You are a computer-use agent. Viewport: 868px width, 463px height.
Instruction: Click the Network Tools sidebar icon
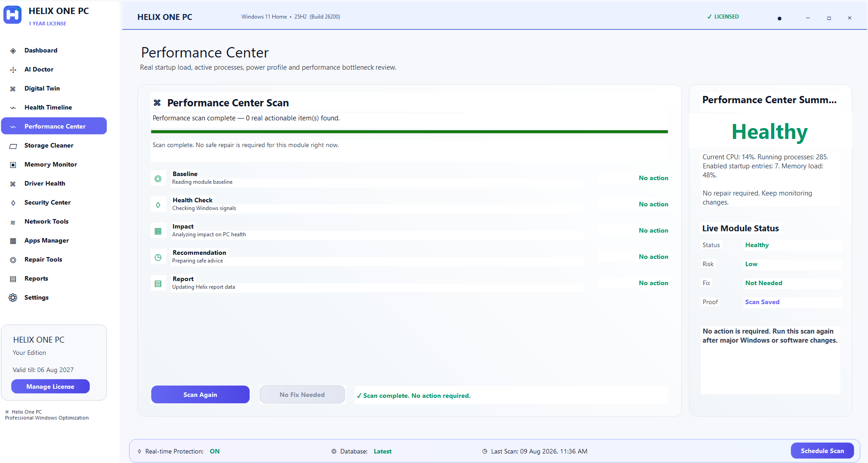pyautogui.click(x=13, y=222)
